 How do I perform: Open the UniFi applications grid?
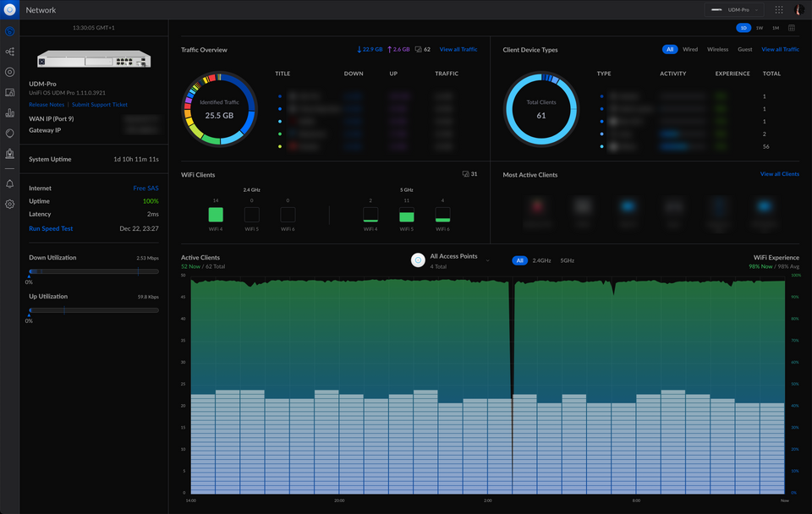click(778, 9)
